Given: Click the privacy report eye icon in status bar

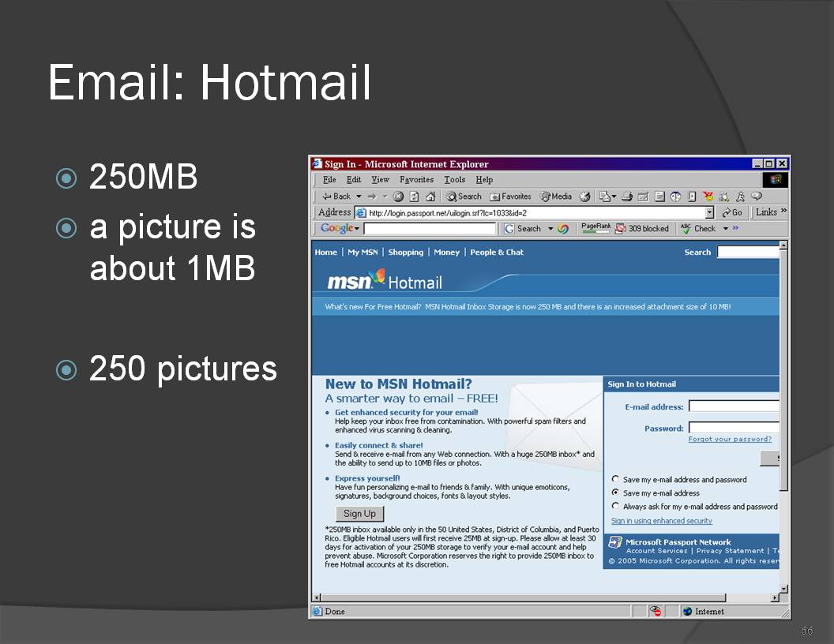Looking at the screenshot, I should 656,611.
